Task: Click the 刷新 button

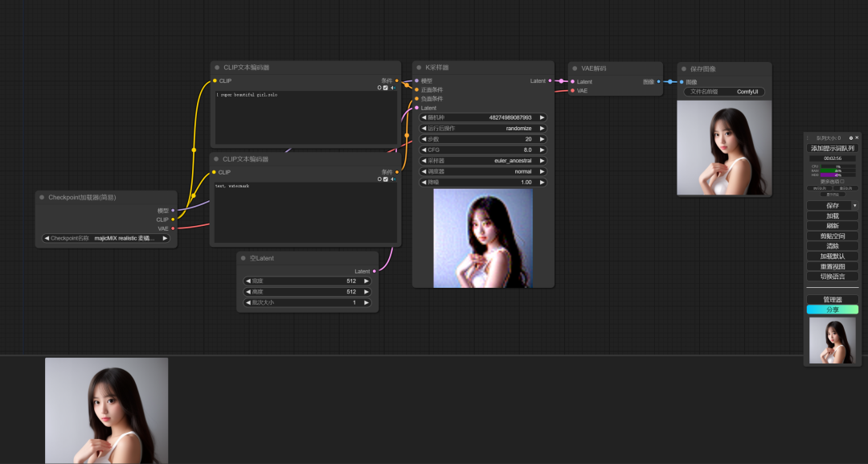Action: coord(833,226)
